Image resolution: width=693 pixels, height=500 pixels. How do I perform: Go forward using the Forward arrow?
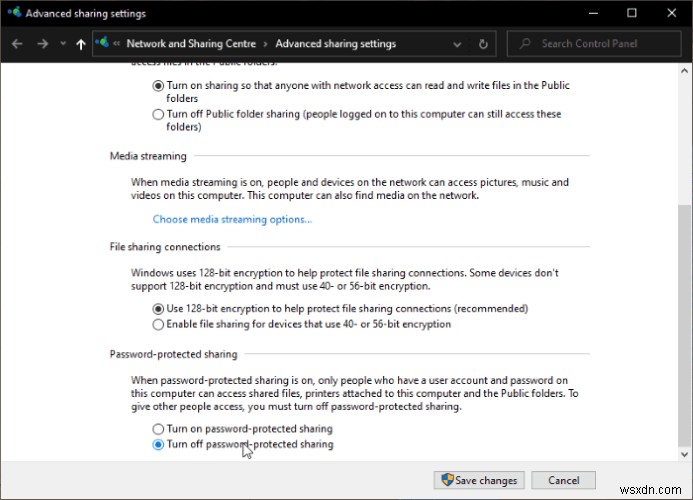click(x=42, y=44)
